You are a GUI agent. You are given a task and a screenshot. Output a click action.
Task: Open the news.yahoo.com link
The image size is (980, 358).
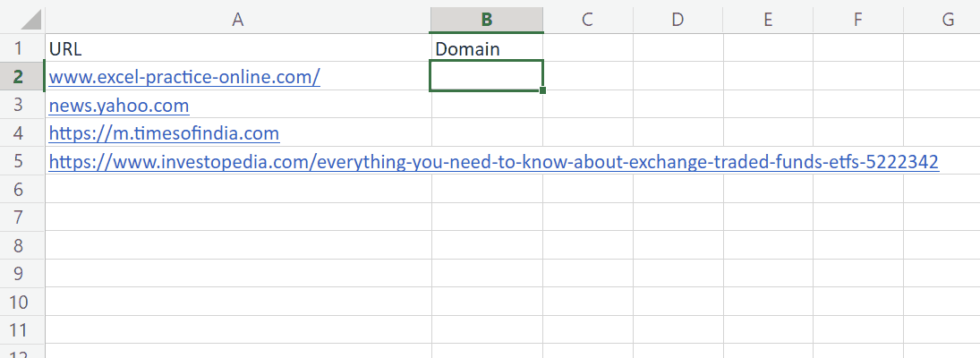pos(119,106)
